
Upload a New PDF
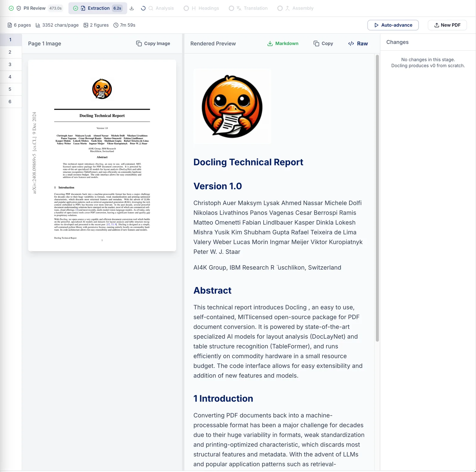447,25
